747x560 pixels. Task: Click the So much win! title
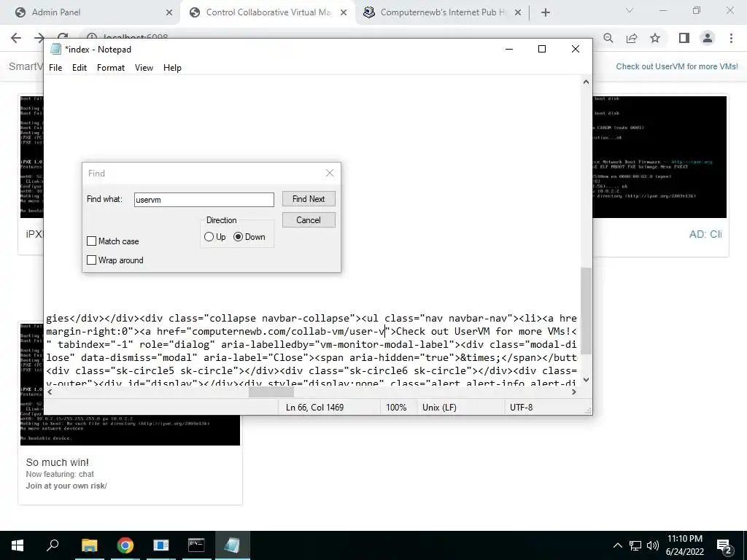coord(57,462)
